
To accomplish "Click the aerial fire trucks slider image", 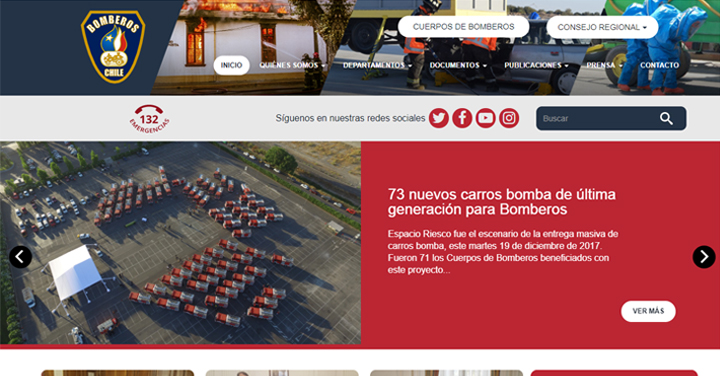I will click(180, 243).
